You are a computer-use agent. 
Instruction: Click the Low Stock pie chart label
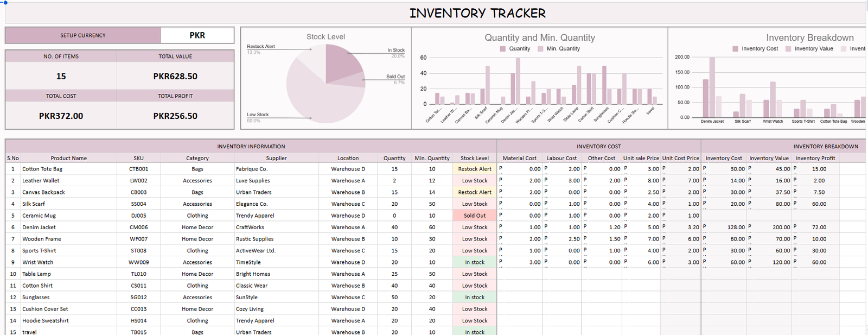(x=258, y=115)
